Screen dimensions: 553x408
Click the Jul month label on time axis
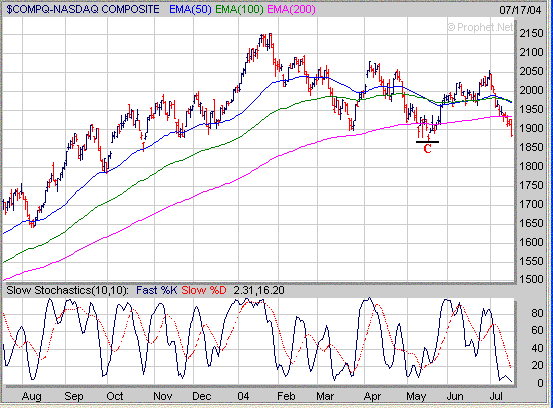[x=496, y=396]
